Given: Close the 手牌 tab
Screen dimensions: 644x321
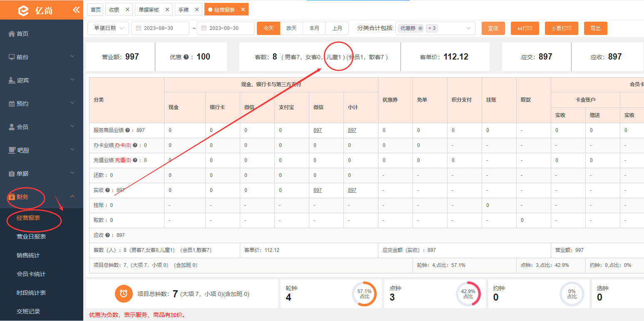Looking at the screenshot, I should click(197, 10).
